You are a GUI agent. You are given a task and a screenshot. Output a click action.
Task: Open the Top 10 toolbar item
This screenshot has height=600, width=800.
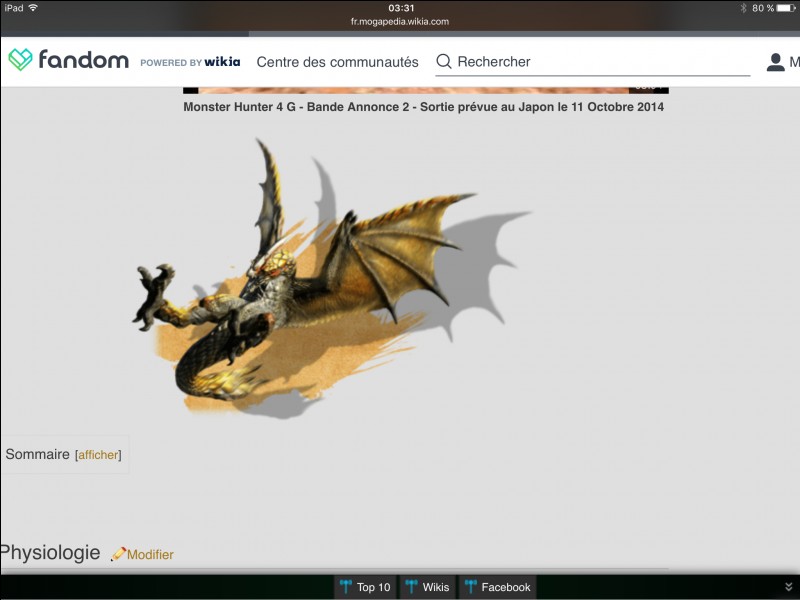(365, 587)
